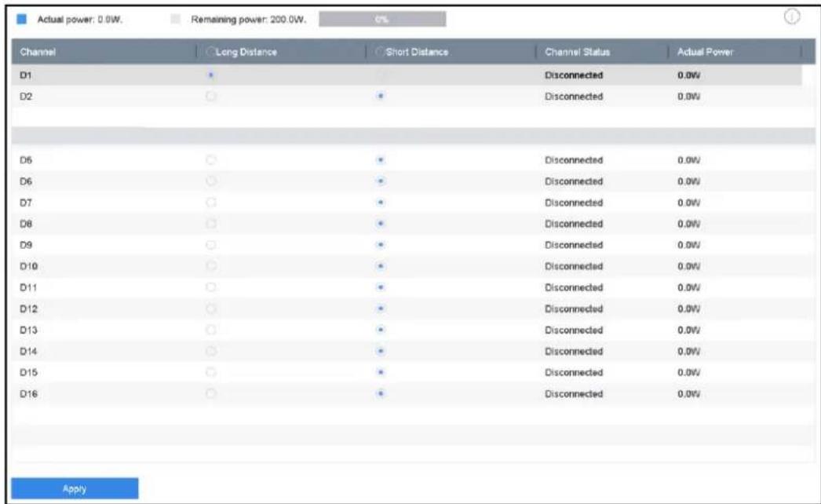
Task: Select Long Distance for channel D16
Action: click(x=211, y=393)
